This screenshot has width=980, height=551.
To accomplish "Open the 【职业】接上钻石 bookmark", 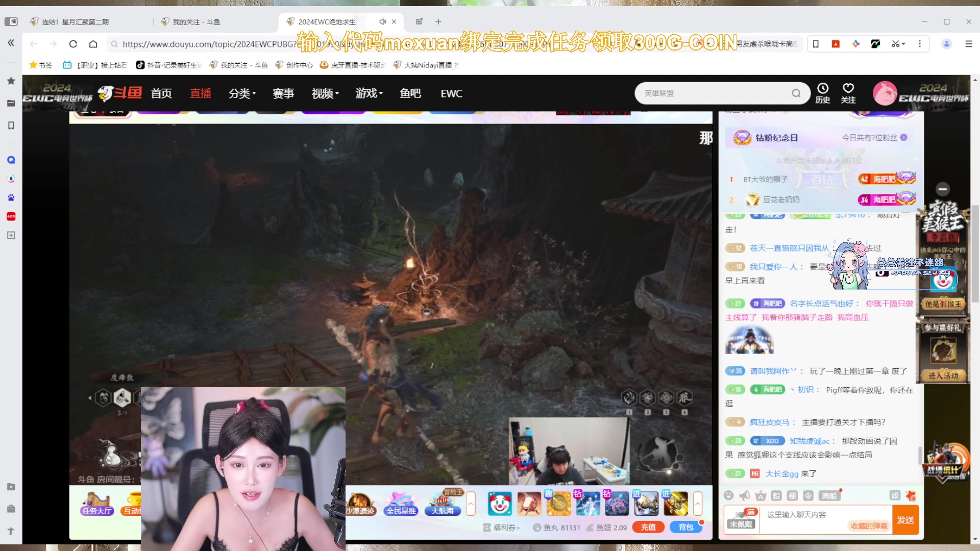I will tap(95, 65).
